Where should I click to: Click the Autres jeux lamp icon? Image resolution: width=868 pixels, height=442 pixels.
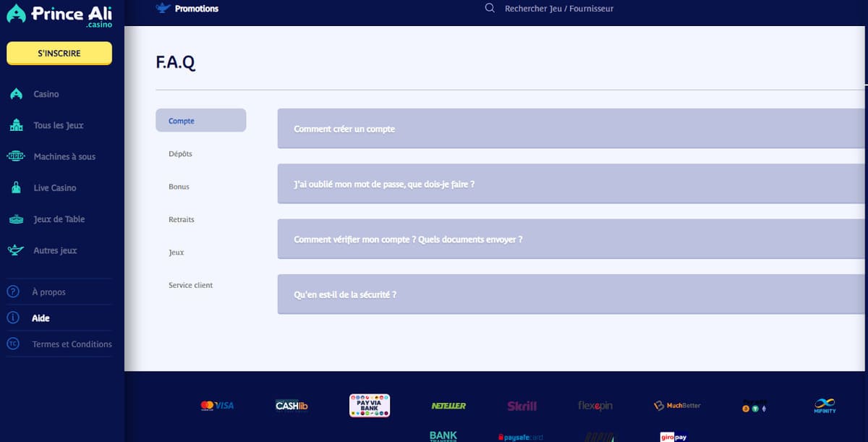point(14,250)
